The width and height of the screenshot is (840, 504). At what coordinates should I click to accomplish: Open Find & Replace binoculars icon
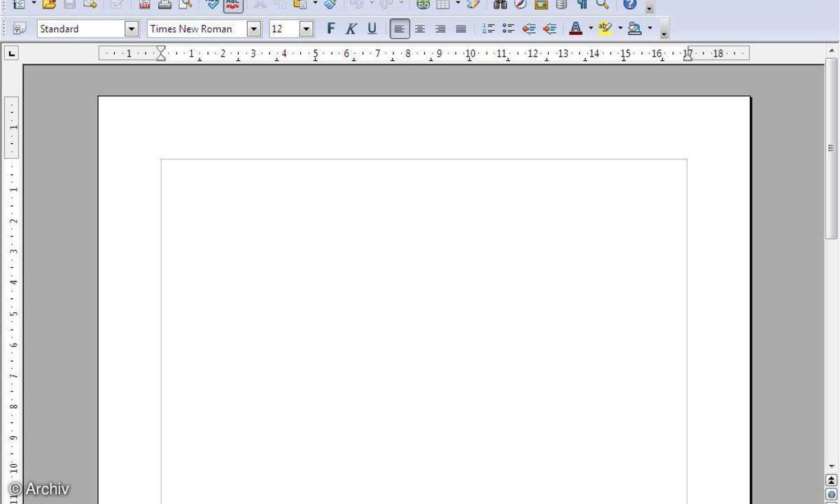(x=500, y=4)
